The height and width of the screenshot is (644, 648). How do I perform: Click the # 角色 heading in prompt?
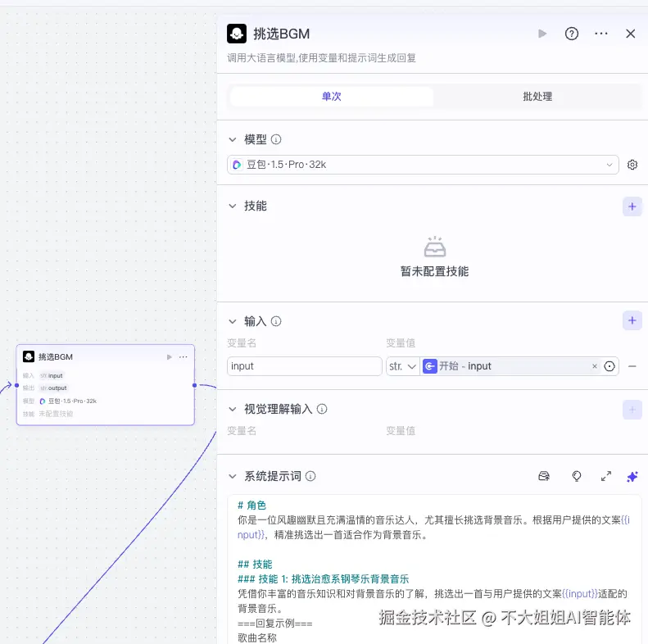(251, 505)
